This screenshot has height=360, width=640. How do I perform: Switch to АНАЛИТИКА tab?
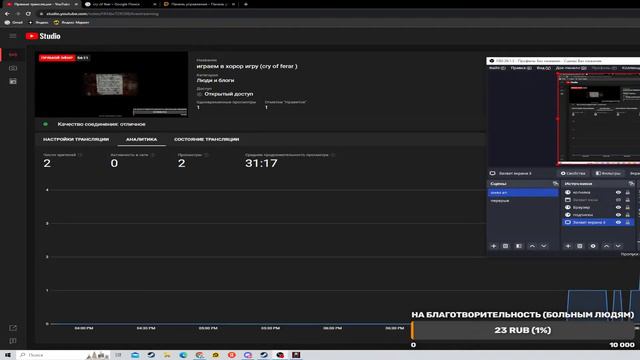141,139
